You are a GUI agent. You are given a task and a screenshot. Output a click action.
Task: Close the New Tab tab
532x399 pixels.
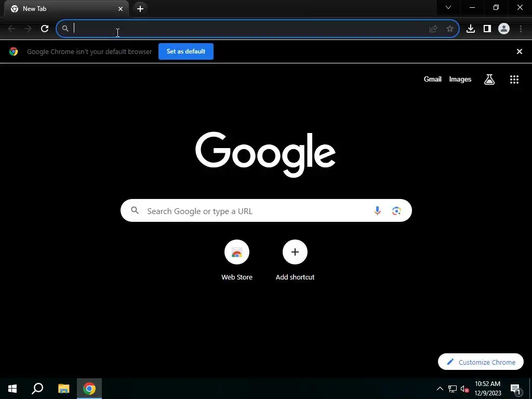click(x=121, y=9)
